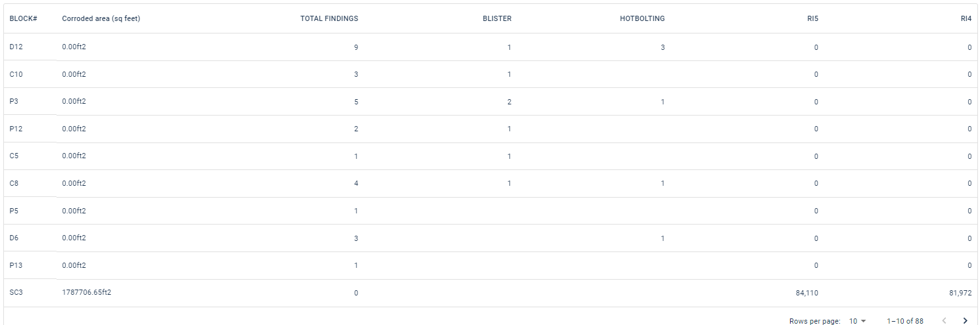The width and height of the screenshot is (980, 325).
Task: Go to next page of results
Action: click(x=965, y=320)
